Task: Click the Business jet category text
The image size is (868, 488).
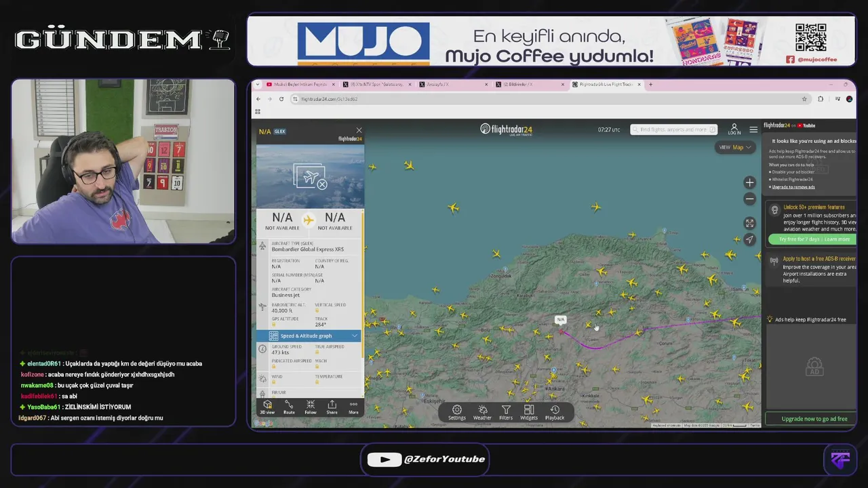Action: 285,295
